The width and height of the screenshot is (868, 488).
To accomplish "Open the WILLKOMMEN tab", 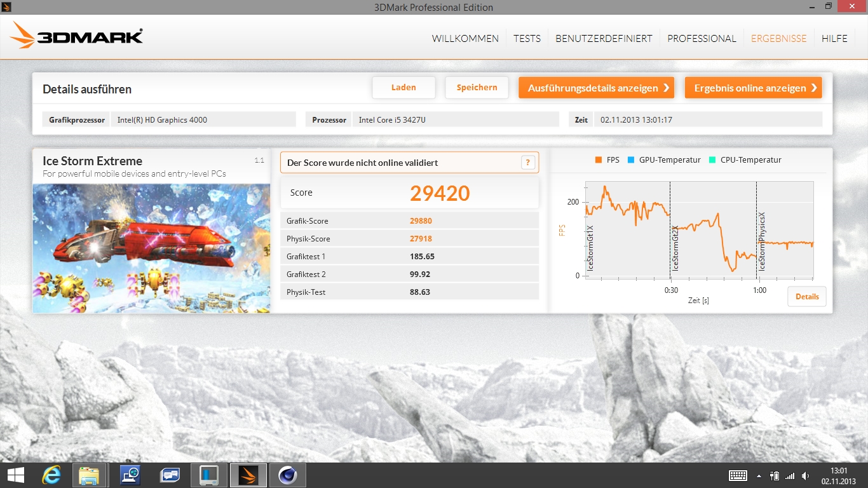I will tap(465, 38).
